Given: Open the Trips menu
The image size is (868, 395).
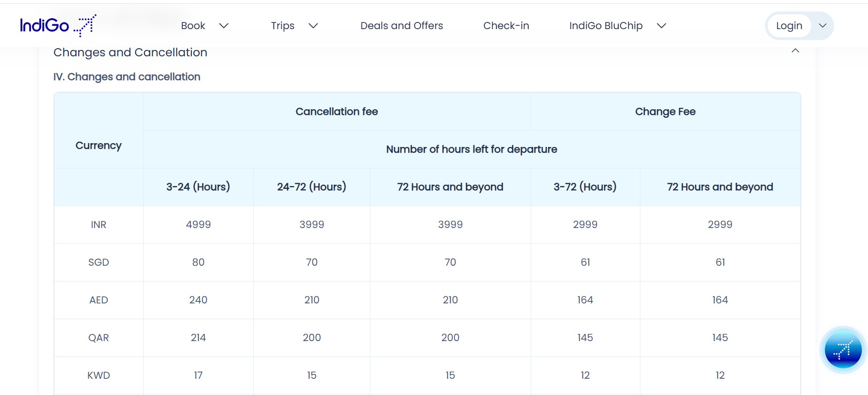Looking at the screenshot, I should (x=282, y=26).
